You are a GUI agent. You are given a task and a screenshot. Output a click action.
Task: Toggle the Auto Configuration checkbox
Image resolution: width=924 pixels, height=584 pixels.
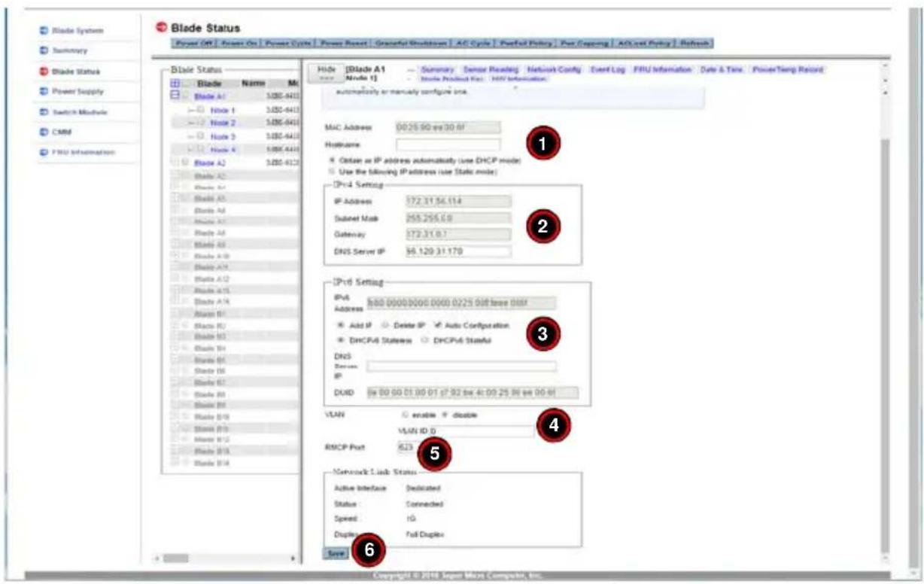pos(438,325)
